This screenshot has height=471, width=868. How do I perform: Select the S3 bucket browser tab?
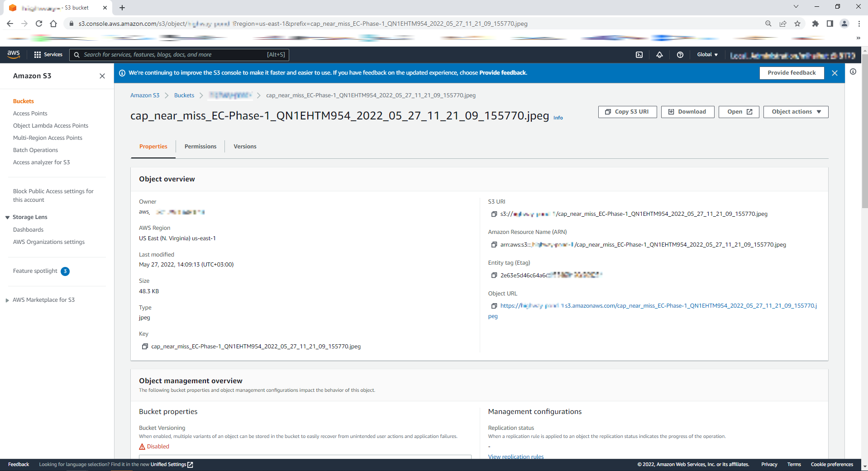tap(58, 8)
